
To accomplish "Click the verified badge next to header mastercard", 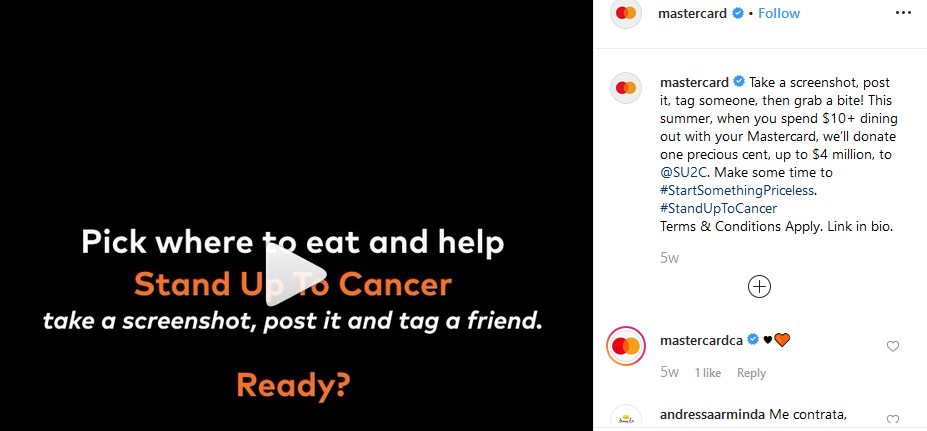I will [x=738, y=13].
